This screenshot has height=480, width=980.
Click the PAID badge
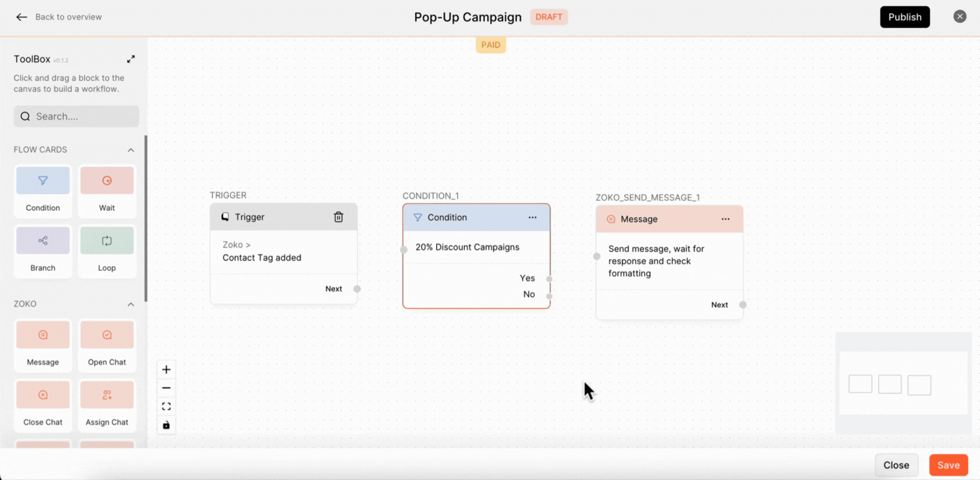(491, 45)
